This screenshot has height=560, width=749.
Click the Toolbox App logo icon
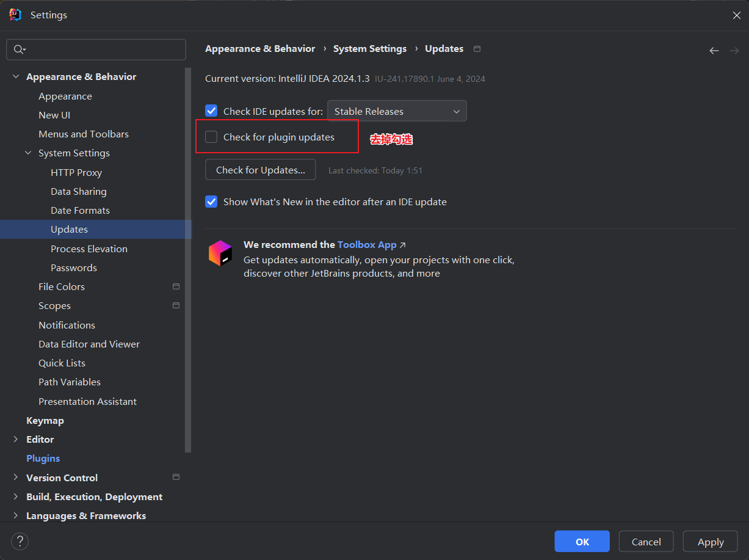tap(220, 253)
